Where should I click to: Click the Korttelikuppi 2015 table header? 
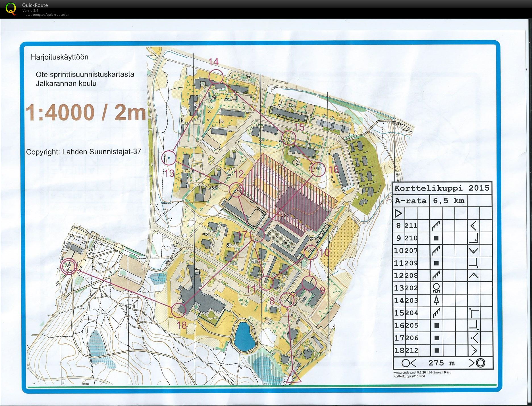(x=442, y=188)
